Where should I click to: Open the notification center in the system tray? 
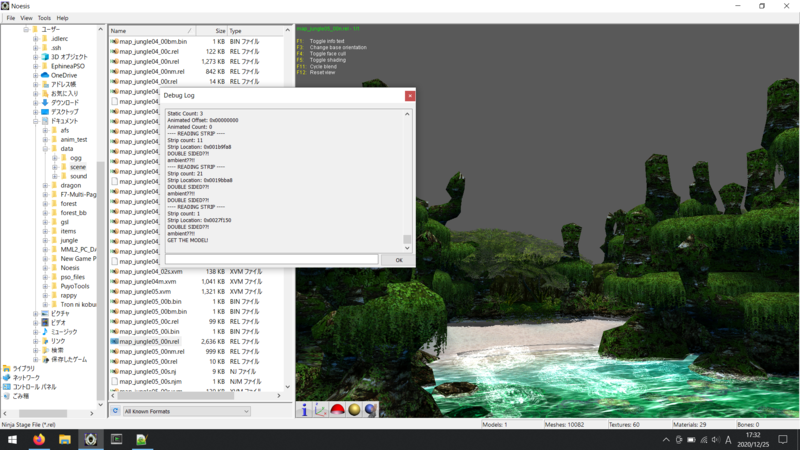783,439
